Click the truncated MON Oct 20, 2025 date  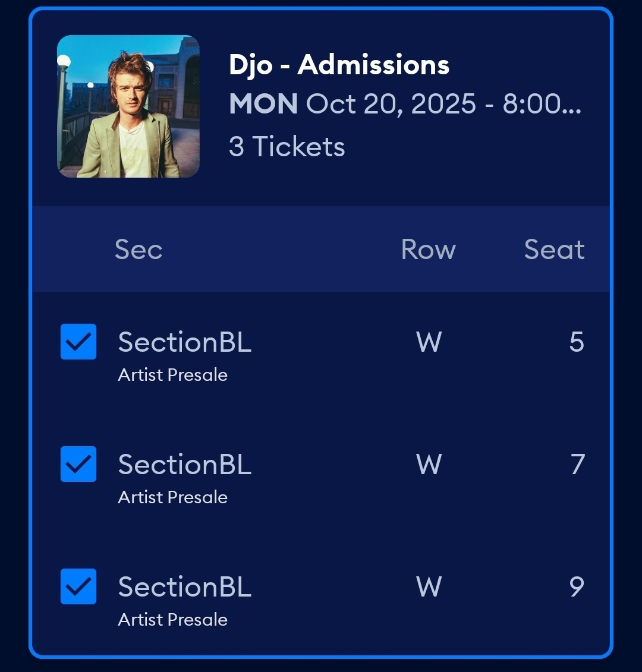coord(405,105)
